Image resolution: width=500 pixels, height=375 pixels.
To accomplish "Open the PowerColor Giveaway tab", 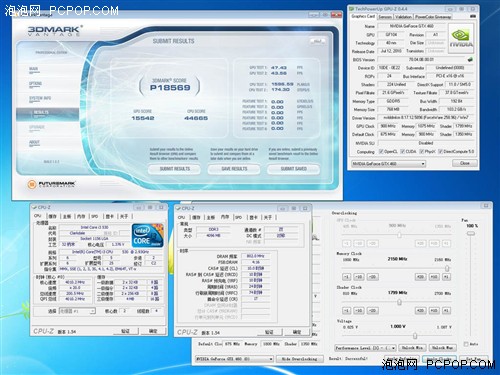I will tap(433, 17).
